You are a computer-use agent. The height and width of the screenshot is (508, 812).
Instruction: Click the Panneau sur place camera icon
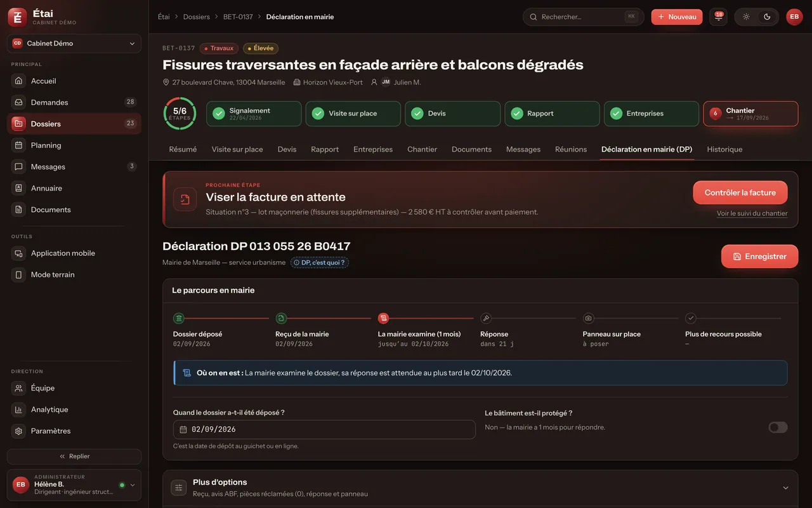pyautogui.click(x=589, y=318)
